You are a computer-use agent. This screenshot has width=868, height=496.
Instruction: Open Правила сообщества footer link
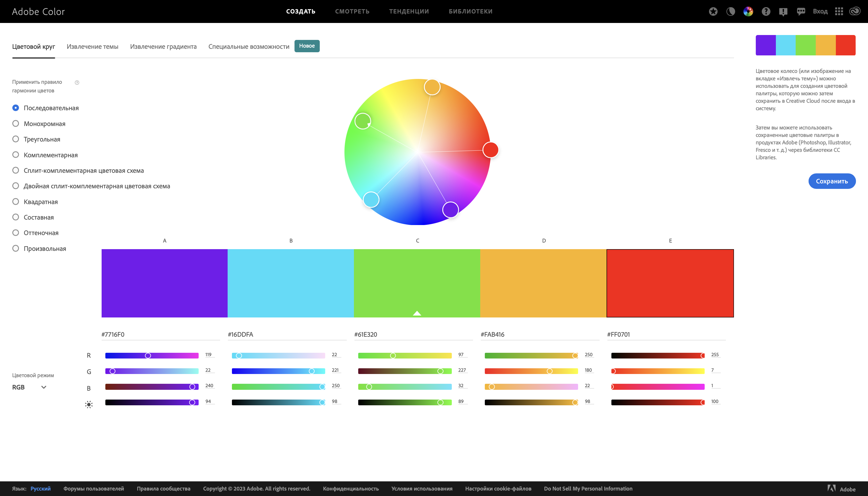[x=164, y=489]
